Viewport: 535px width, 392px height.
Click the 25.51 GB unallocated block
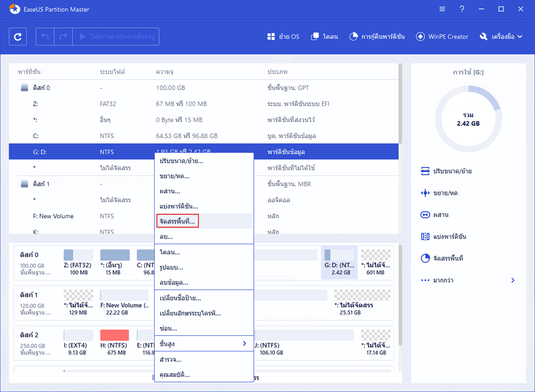pos(362,302)
